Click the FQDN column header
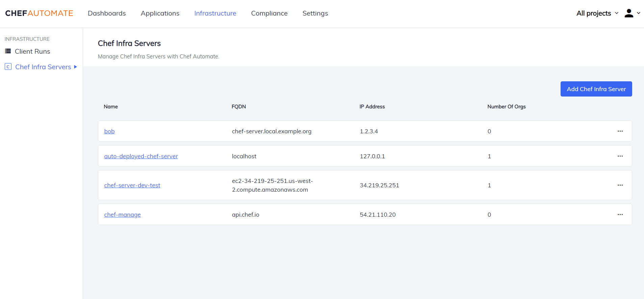 239,107
